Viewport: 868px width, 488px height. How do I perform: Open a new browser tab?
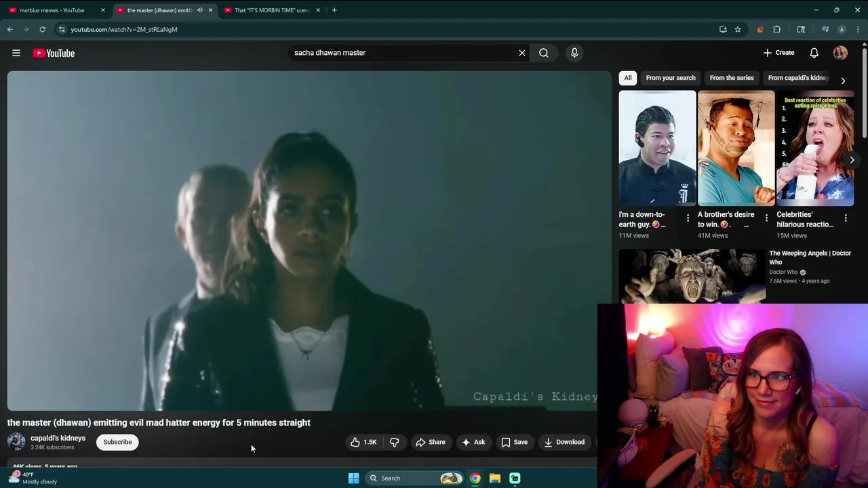point(334,10)
